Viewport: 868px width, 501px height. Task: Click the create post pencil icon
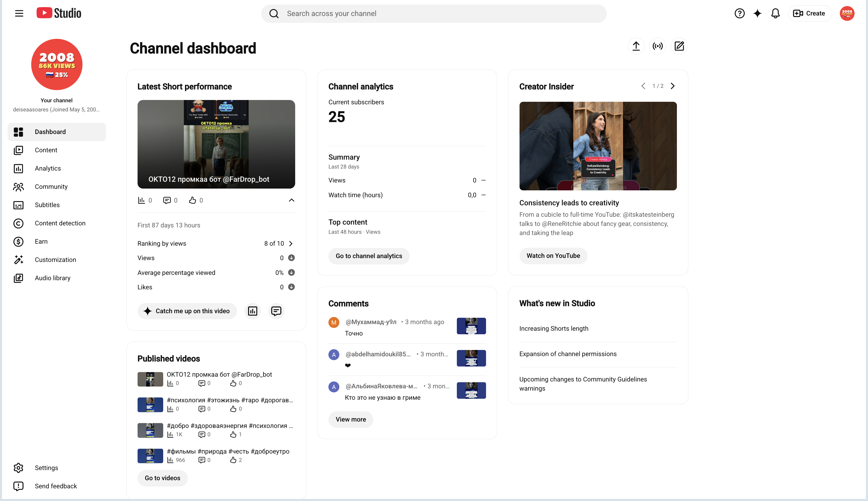click(x=679, y=46)
